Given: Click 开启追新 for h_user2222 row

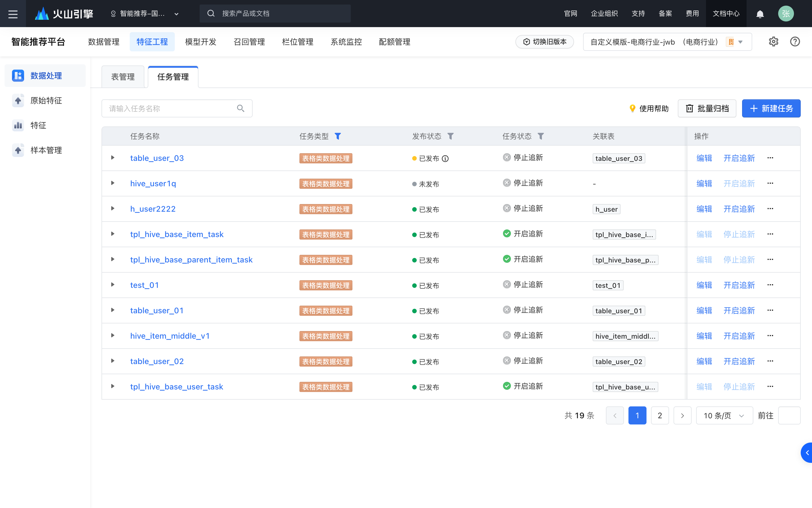Looking at the screenshot, I should [x=739, y=209].
